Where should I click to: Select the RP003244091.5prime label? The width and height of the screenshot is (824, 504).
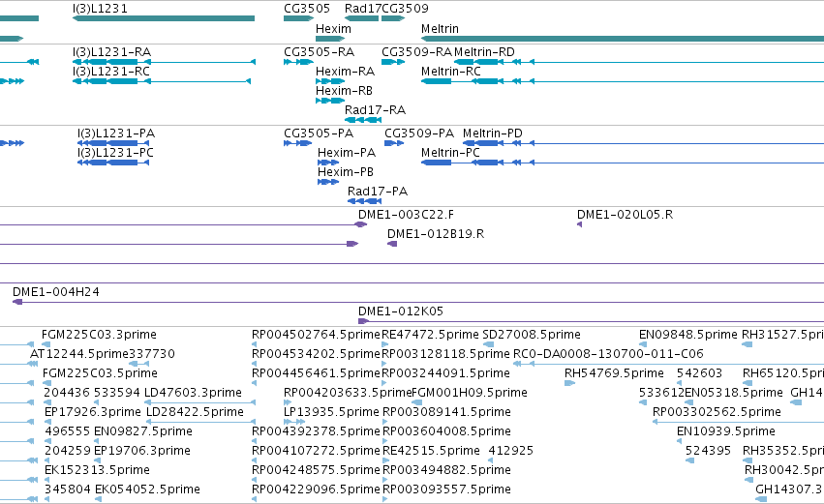click(445, 373)
